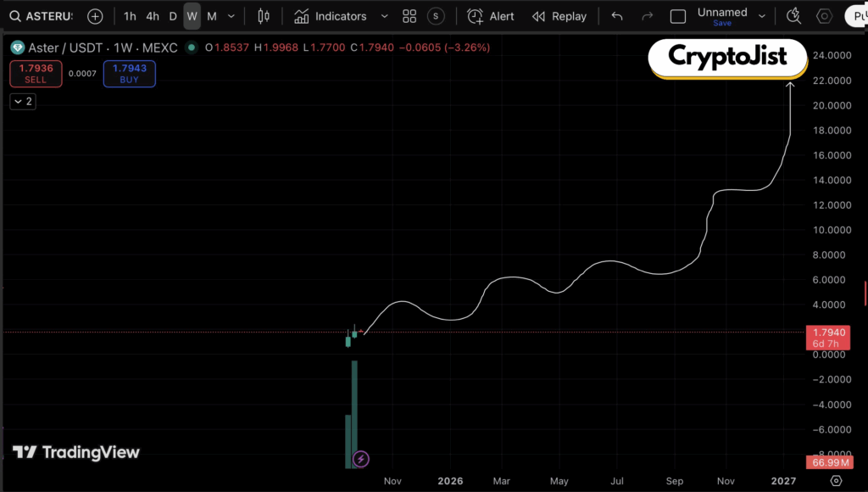Open chart settings hexagon icon
Screen dimensions: 868x492
click(824, 16)
